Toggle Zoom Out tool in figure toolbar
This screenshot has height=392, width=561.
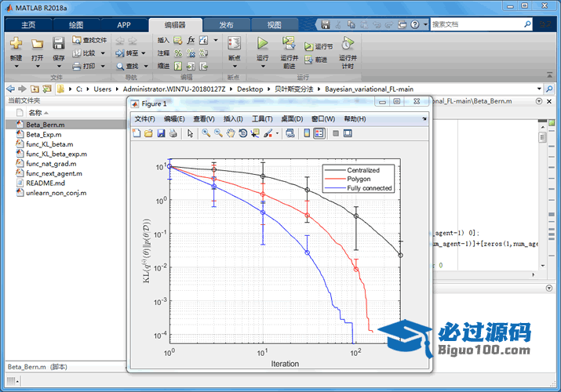coord(218,133)
